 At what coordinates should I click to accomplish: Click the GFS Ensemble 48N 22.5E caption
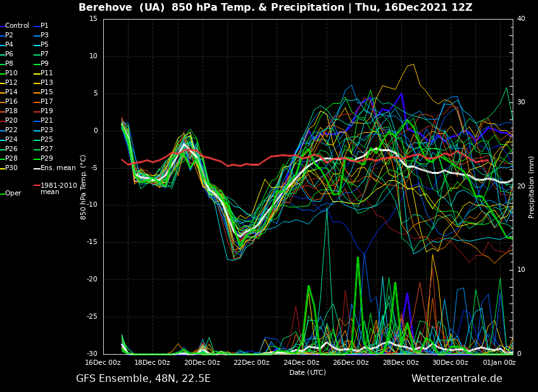pyautogui.click(x=143, y=379)
